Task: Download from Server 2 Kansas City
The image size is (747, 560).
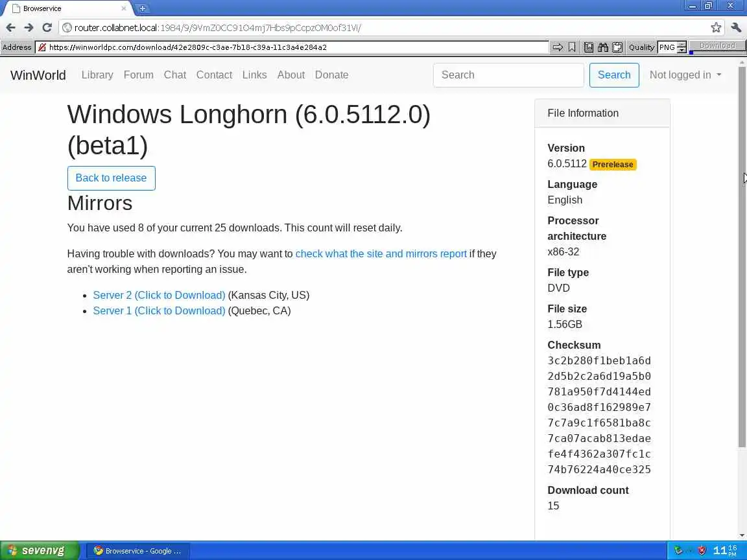Action: coord(159,296)
